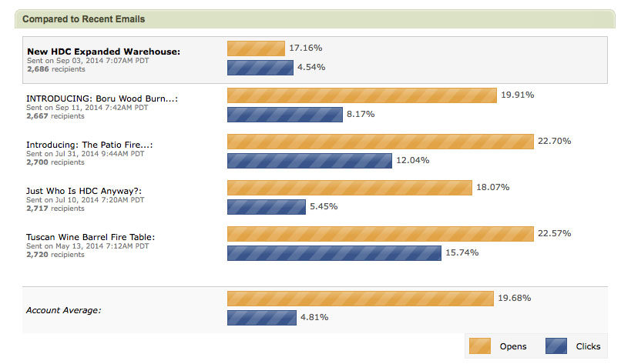This screenshot has width=621, height=364.
Task: Open the Just Who Is HDC Anyway email
Action: tap(85, 191)
